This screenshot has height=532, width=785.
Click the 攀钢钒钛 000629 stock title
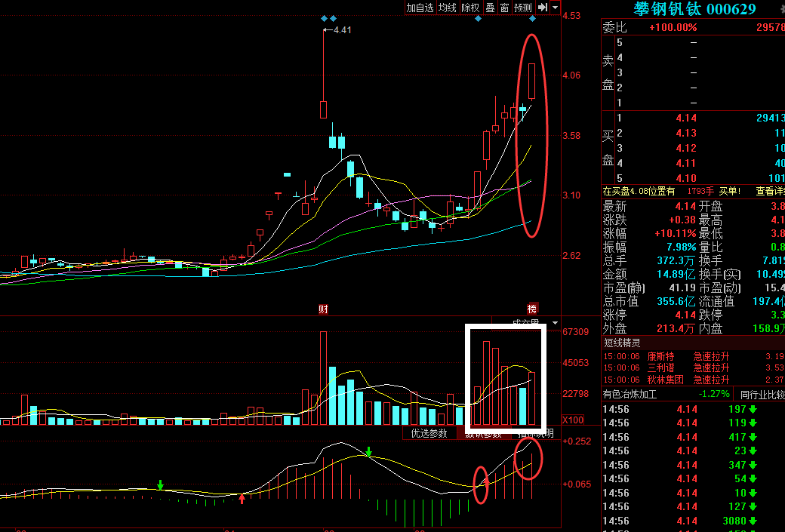[694, 9]
